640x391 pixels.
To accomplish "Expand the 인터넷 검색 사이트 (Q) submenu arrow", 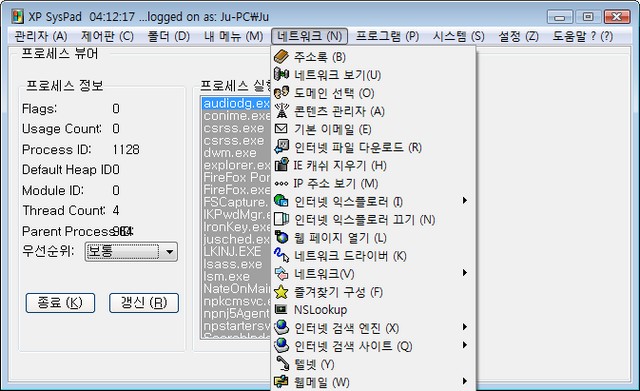I will [464, 345].
